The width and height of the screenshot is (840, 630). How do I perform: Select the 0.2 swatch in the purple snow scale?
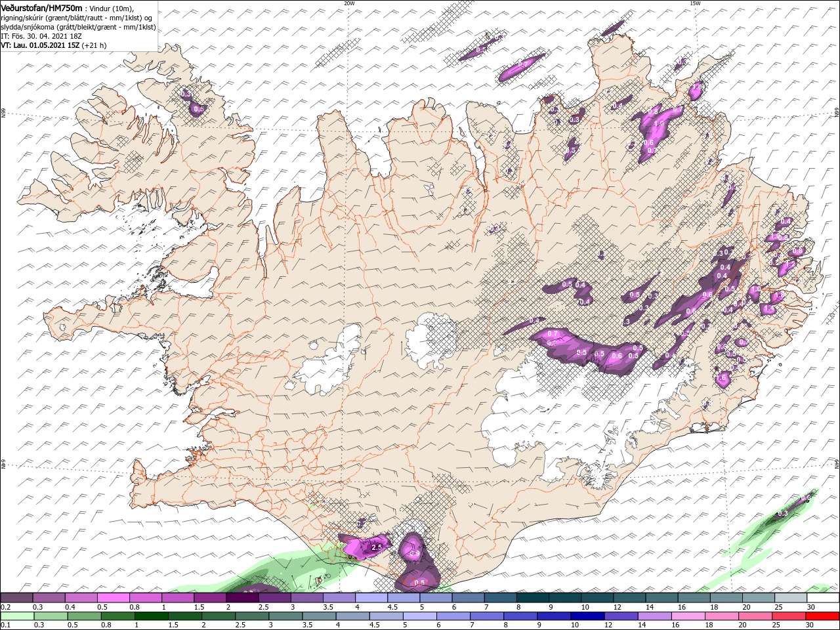click(16, 598)
